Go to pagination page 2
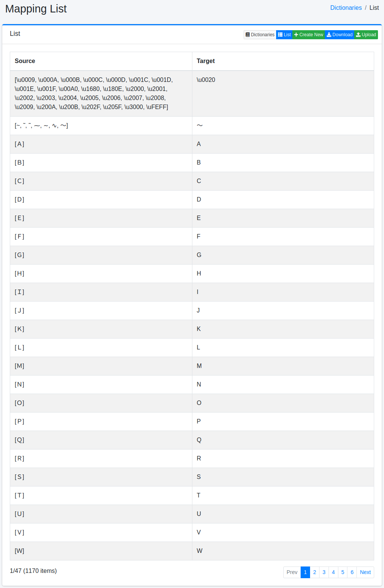 tap(315, 572)
